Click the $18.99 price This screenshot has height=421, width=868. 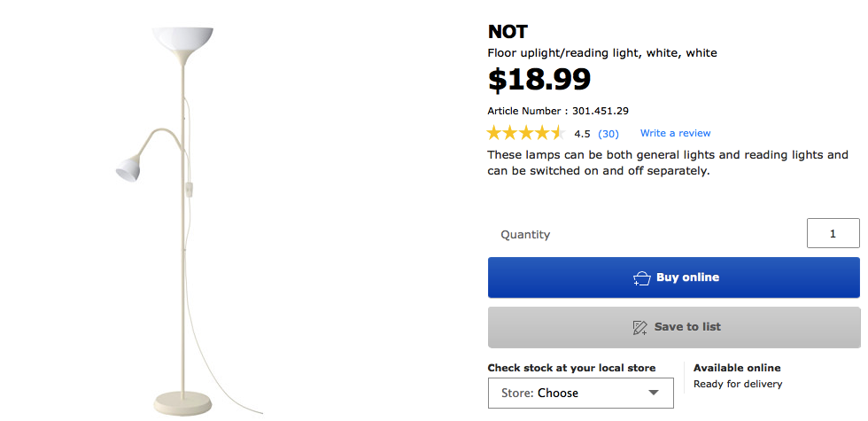539,80
